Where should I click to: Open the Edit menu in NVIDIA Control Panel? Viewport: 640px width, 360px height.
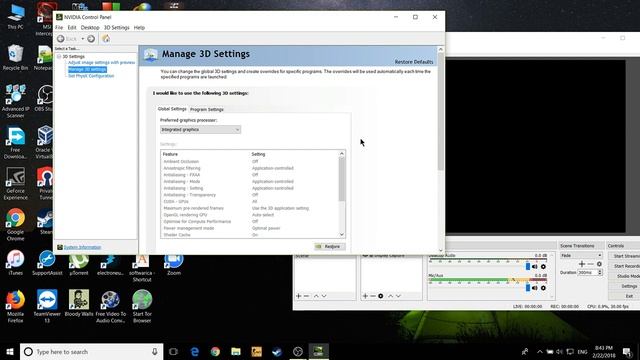(72, 27)
